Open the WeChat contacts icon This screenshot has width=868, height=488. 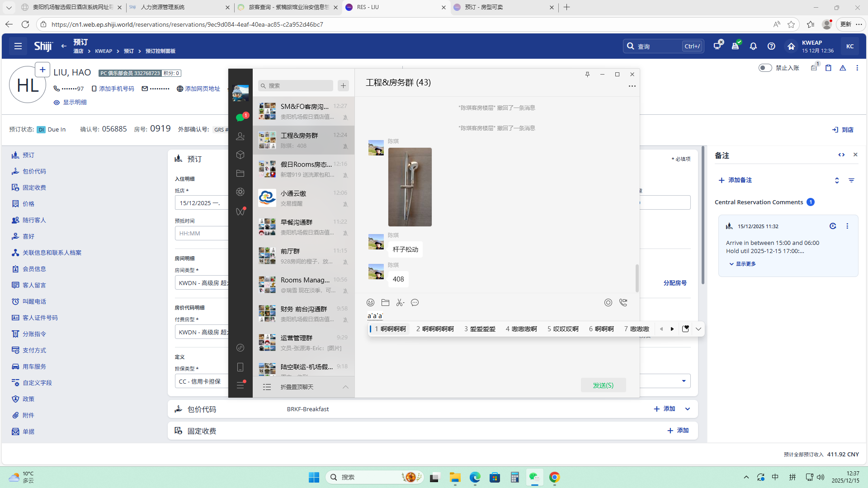pyautogui.click(x=240, y=136)
